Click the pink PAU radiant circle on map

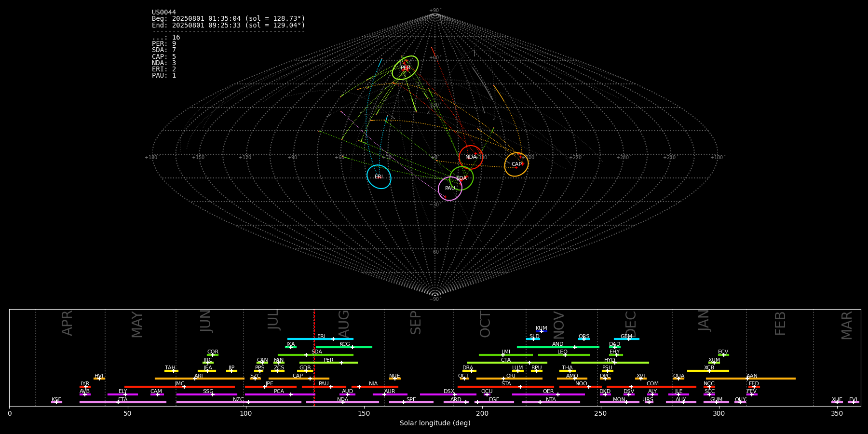pos(450,189)
